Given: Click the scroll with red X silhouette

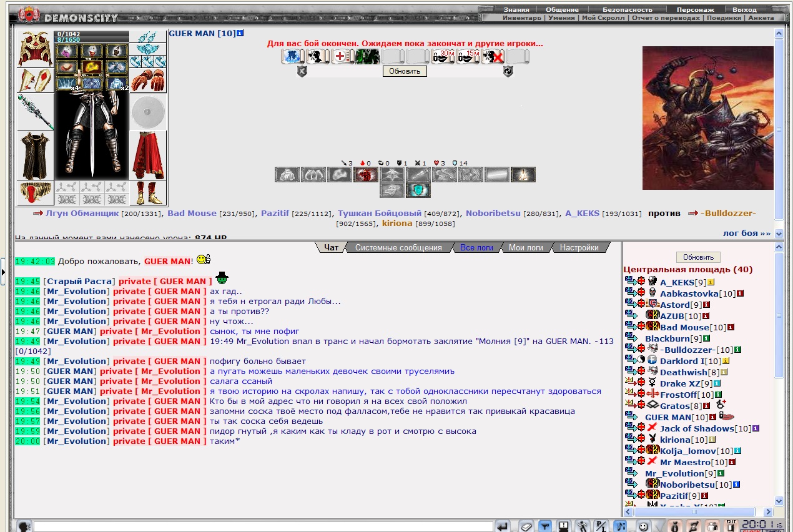Looking at the screenshot, I should point(493,57).
